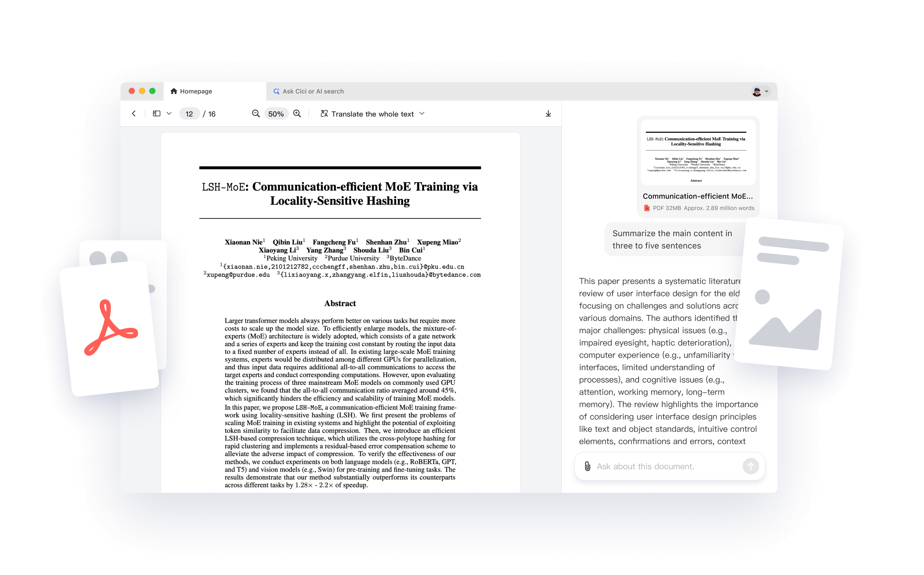Click the 50% zoom level field
This screenshot has height=575, width=924.
(276, 114)
